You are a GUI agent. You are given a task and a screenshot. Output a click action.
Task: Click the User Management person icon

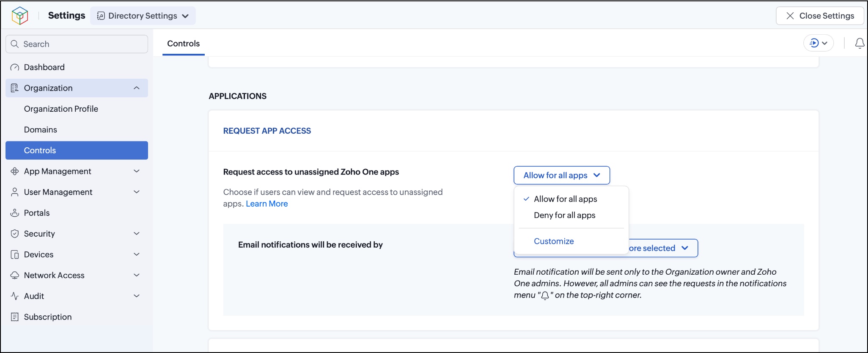point(15,192)
